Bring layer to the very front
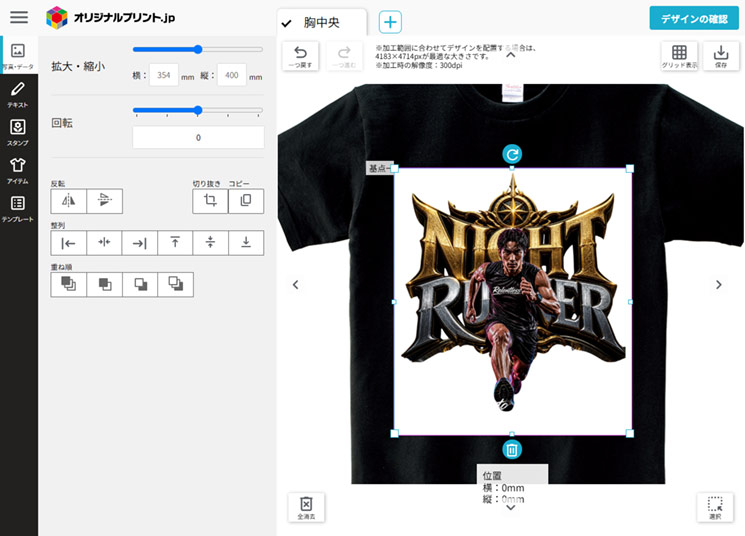Image resolution: width=745 pixels, height=536 pixels. (68, 285)
